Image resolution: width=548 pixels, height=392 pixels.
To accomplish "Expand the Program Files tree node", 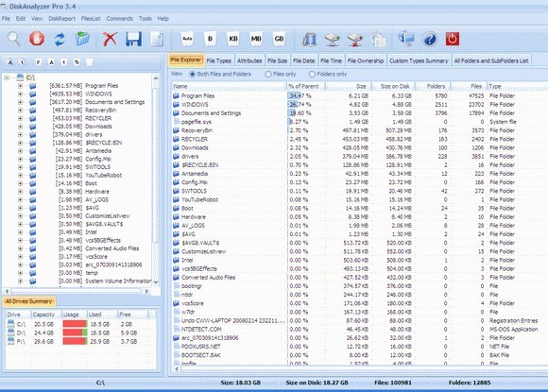I will click(x=20, y=86).
